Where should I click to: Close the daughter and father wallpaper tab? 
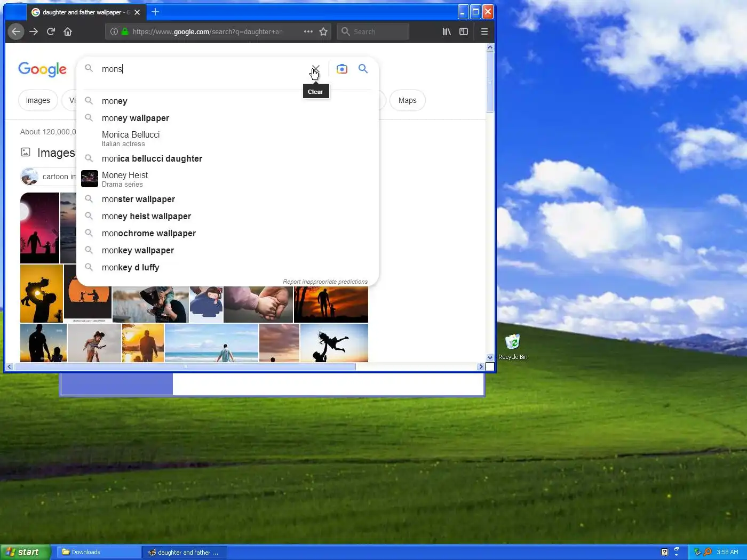tap(137, 12)
